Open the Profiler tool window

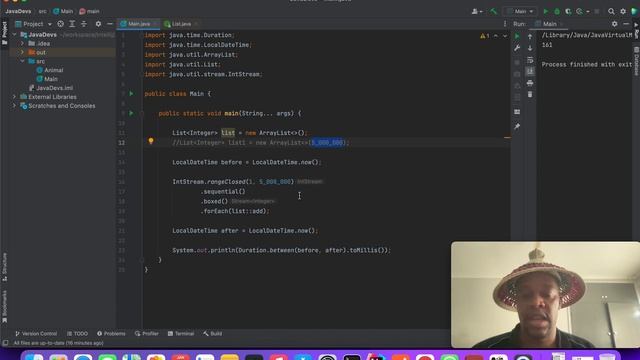click(x=147, y=333)
